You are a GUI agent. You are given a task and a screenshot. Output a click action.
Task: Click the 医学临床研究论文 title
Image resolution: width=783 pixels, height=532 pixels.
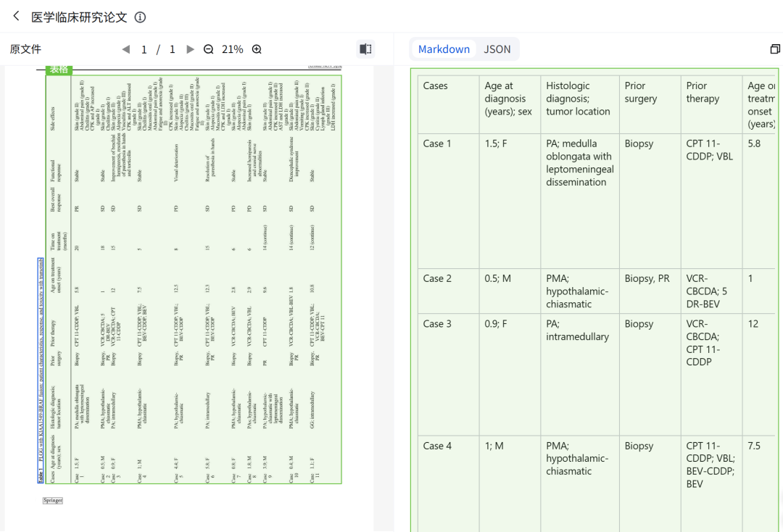click(x=79, y=17)
